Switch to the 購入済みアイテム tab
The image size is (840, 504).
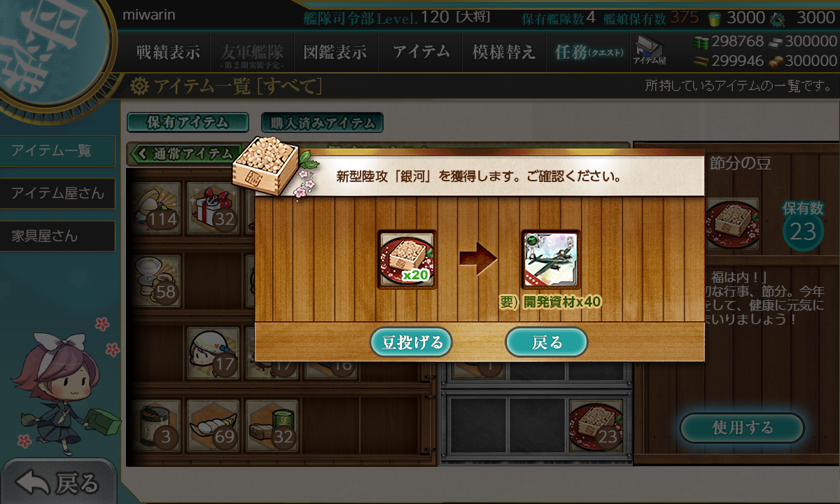coord(322,123)
